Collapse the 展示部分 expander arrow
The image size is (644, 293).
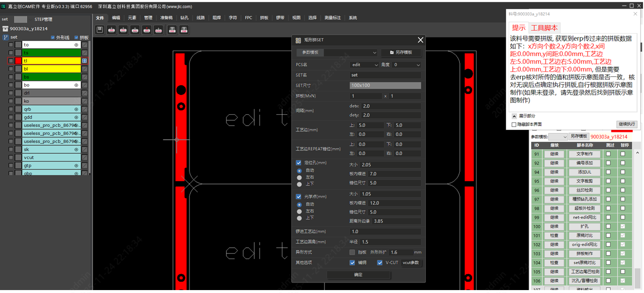(x=514, y=116)
